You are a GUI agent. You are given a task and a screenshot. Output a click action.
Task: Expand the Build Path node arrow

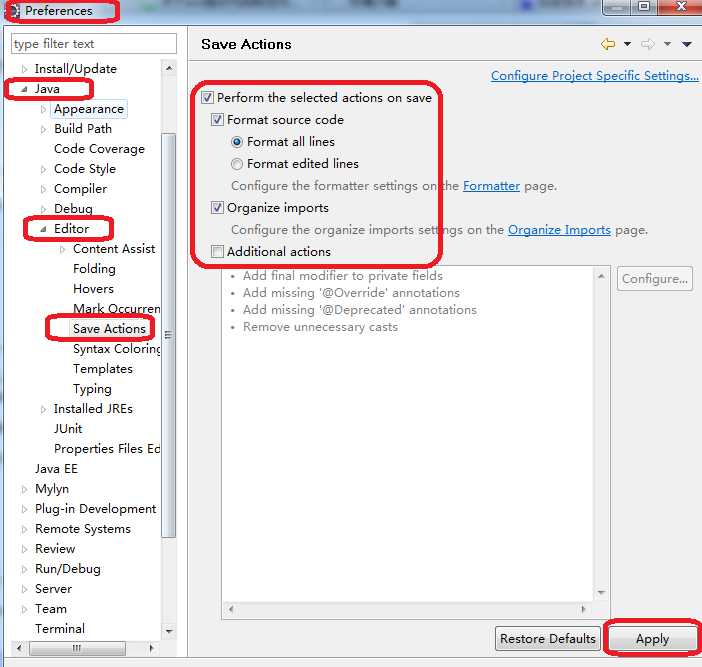[43, 129]
